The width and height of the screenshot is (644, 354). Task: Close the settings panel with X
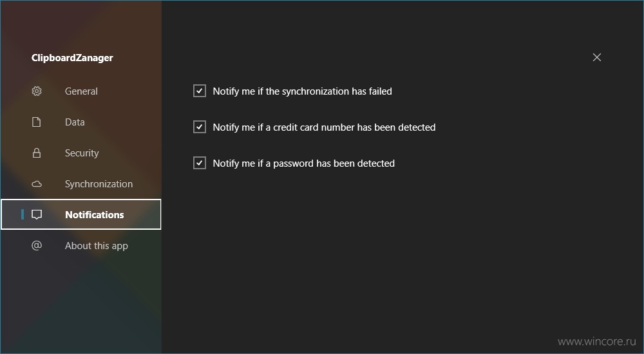point(597,57)
